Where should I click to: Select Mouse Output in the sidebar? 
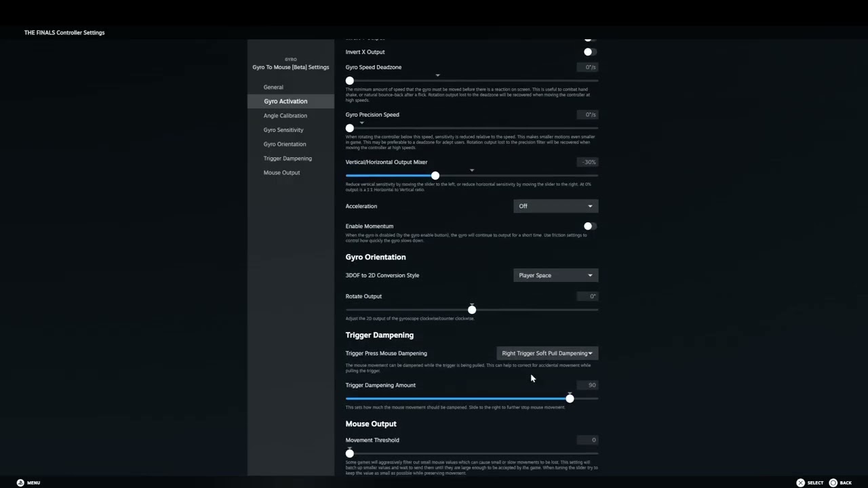click(x=290, y=172)
